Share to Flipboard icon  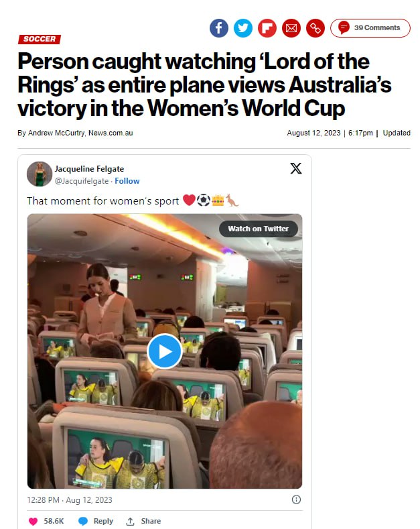(267, 28)
